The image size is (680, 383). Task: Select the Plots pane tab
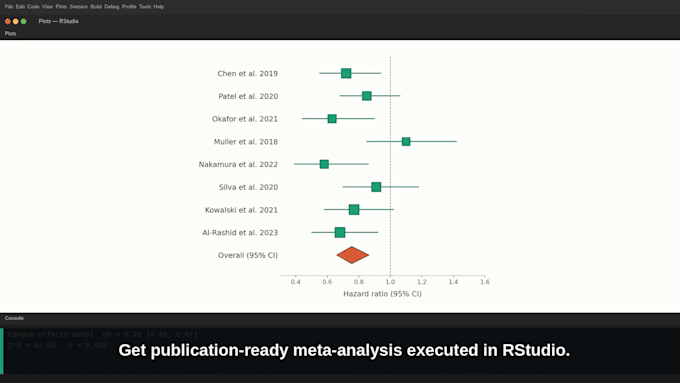(x=10, y=33)
